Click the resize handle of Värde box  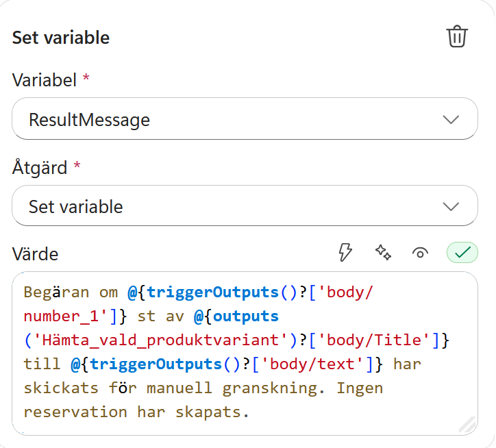tap(467, 425)
